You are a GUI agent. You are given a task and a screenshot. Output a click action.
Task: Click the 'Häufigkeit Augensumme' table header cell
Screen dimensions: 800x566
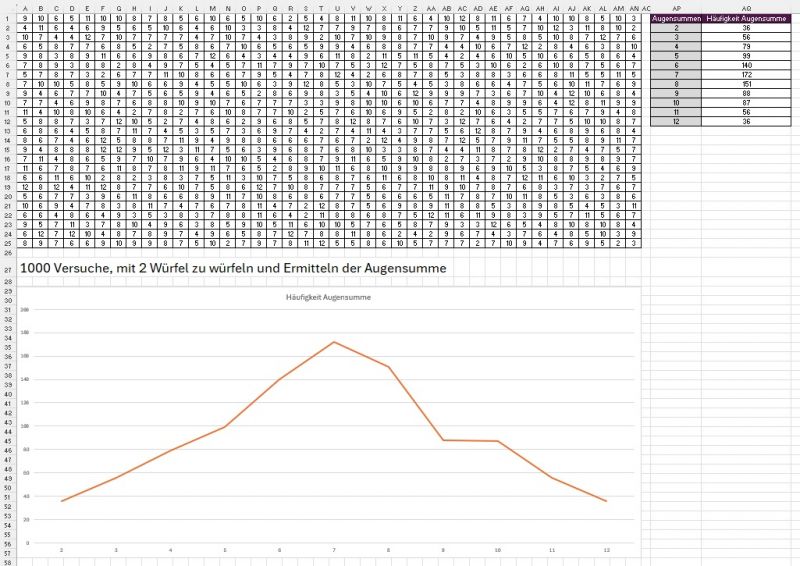pos(742,18)
